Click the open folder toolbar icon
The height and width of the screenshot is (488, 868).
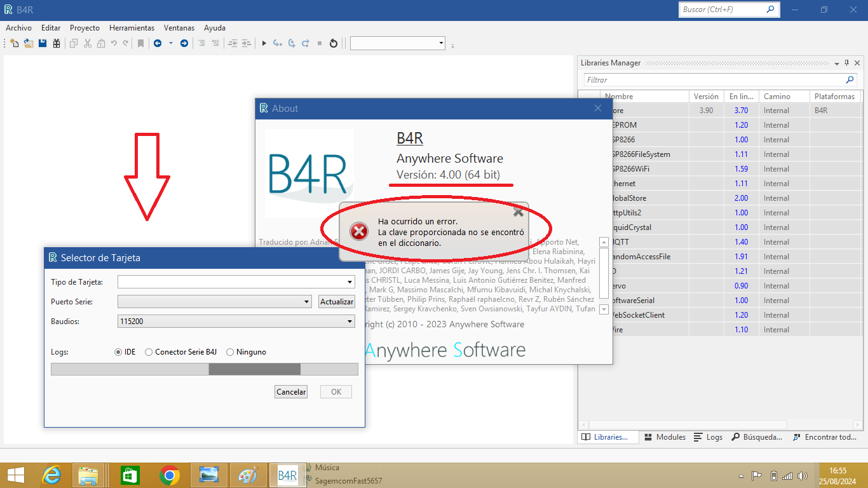(x=29, y=43)
